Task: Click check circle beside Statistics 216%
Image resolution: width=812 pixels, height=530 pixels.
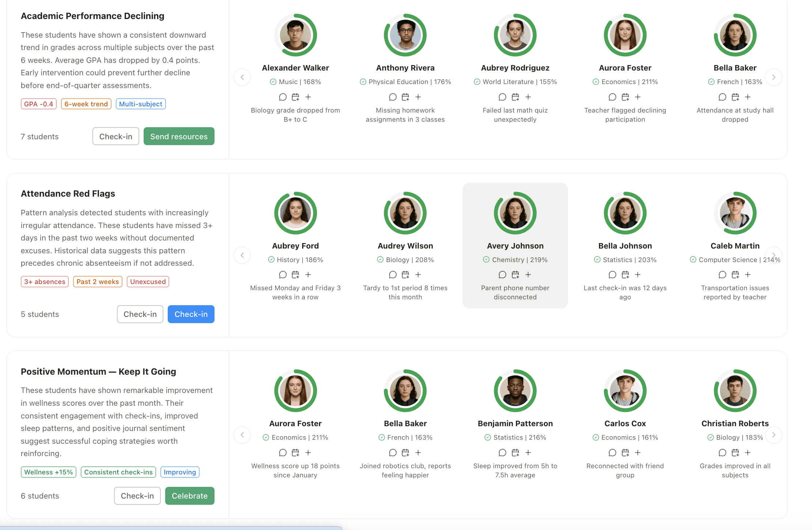Action: pyautogui.click(x=487, y=438)
